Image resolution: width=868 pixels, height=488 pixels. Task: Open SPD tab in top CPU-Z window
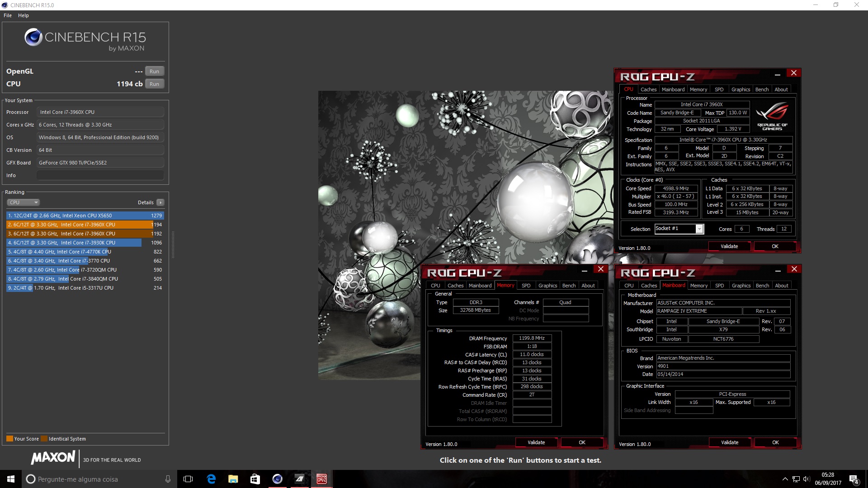(719, 89)
